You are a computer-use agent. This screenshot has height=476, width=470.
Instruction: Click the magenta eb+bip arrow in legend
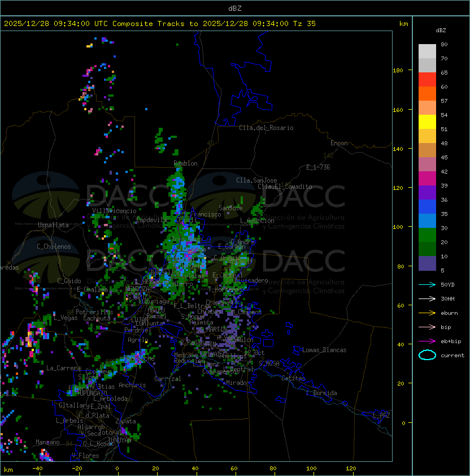tap(427, 341)
